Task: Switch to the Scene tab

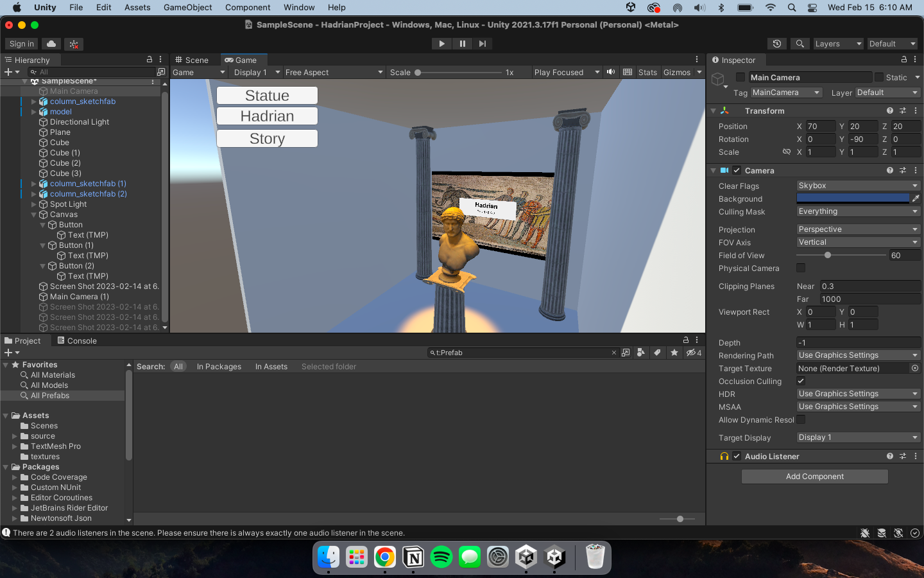Action: click(192, 60)
